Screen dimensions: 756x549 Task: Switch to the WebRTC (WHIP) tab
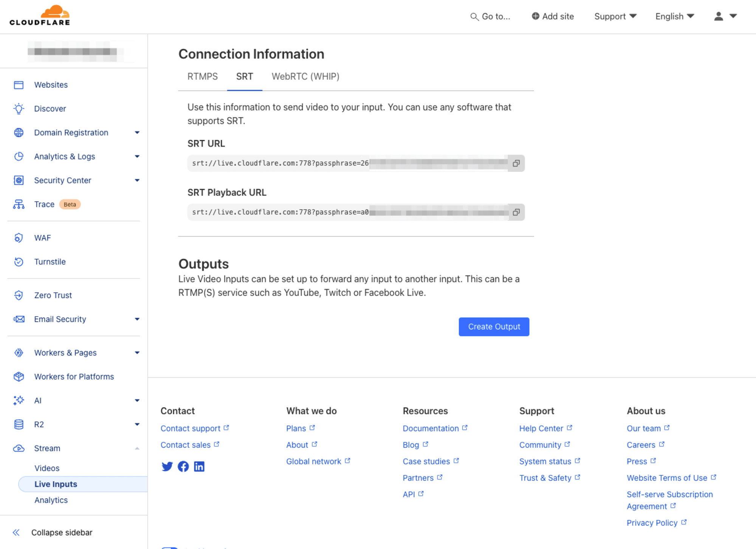click(305, 77)
